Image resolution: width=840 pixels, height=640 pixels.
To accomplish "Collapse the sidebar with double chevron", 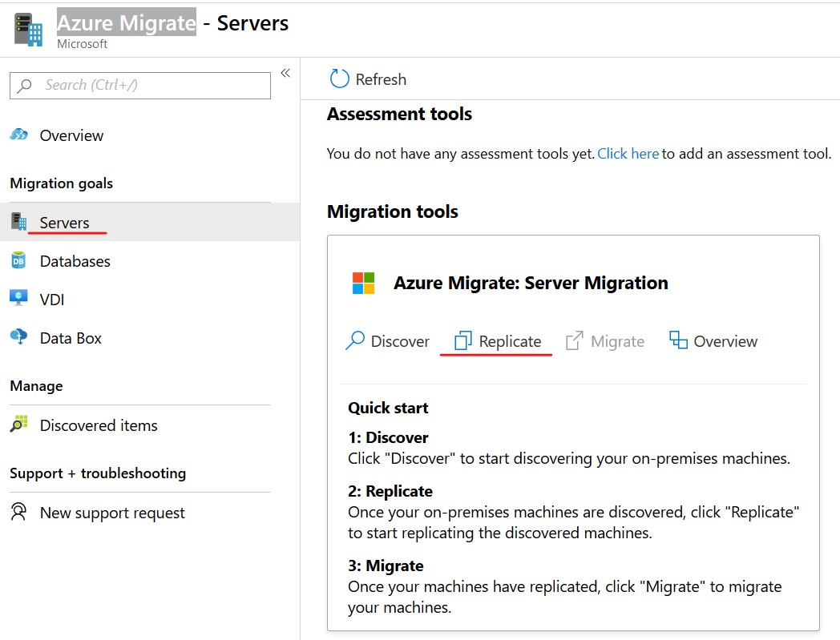I will tap(285, 73).
